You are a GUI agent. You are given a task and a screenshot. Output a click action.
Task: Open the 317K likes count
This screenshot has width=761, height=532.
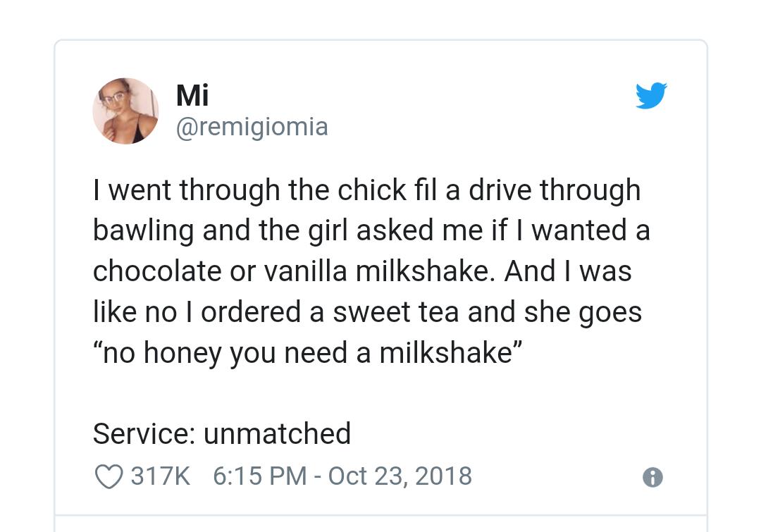[x=160, y=476]
